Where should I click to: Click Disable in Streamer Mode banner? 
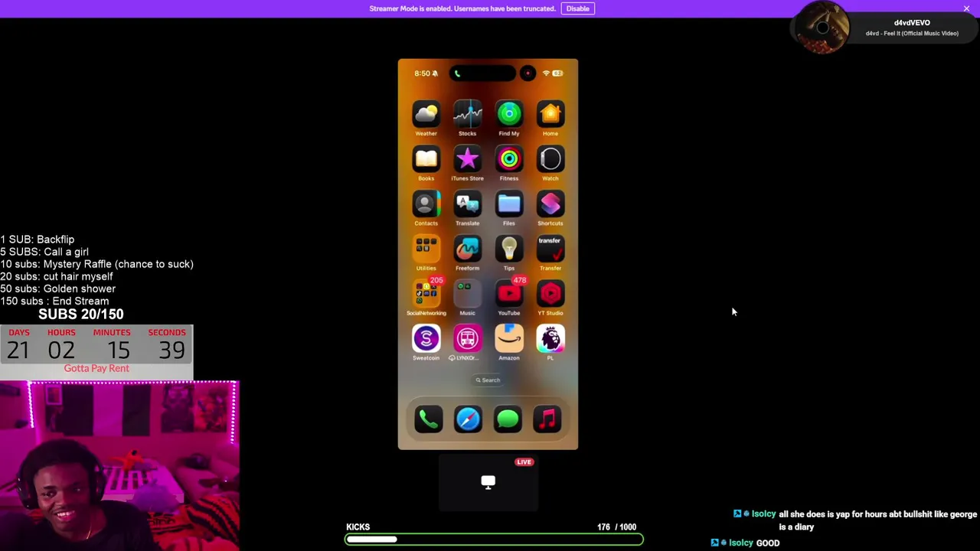(x=578, y=8)
